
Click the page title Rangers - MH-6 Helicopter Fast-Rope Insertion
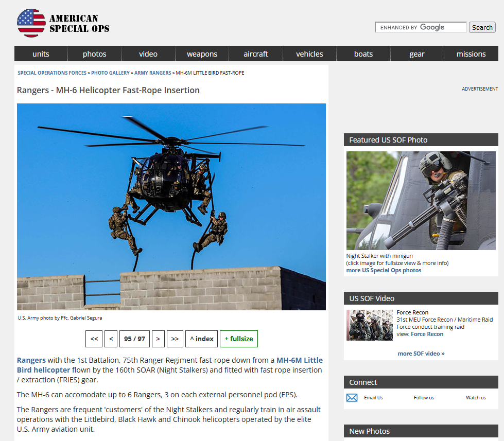coord(108,90)
